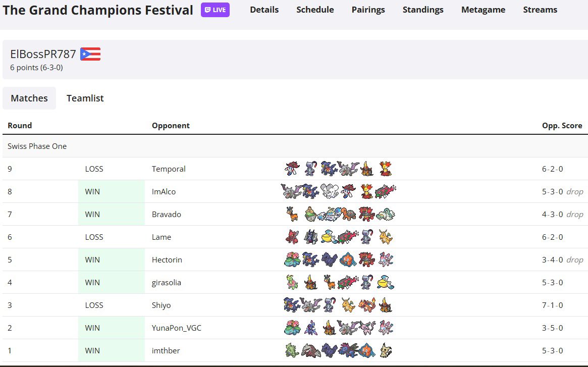Click Delphox icon in Temporal's team

pos(386,169)
